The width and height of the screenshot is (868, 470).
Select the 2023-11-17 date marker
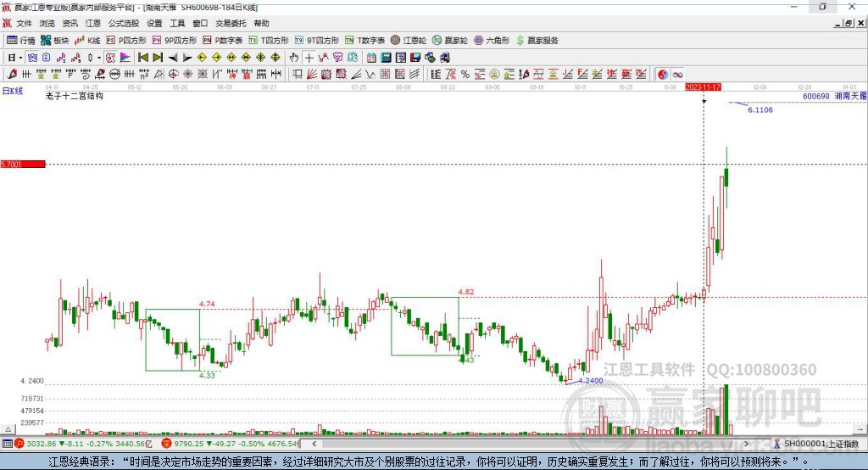coord(703,87)
